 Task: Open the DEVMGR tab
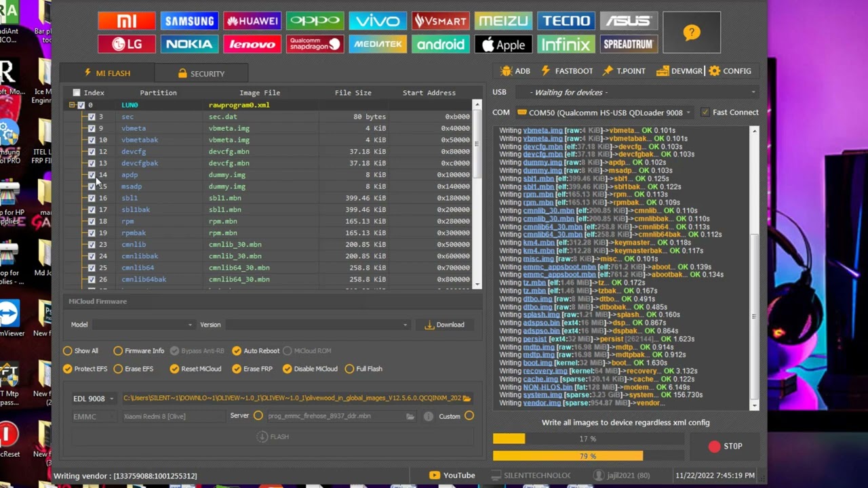click(679, 70)
